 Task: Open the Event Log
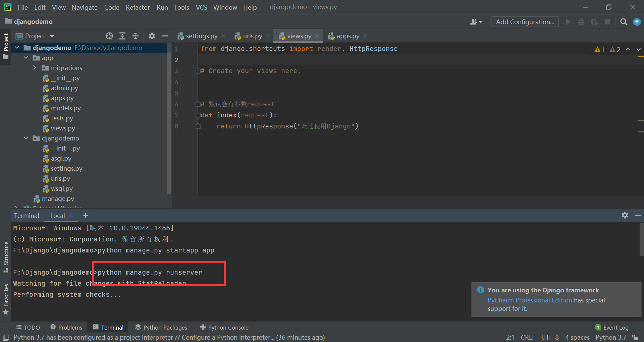click(x=611, y=328)
